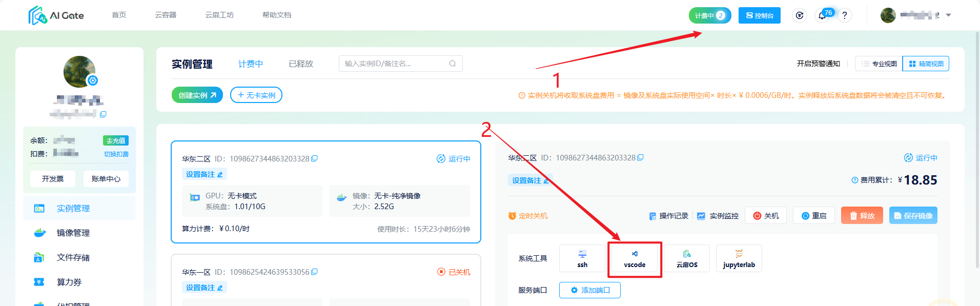Switch to 专业视图 view

tap(879, 64)
